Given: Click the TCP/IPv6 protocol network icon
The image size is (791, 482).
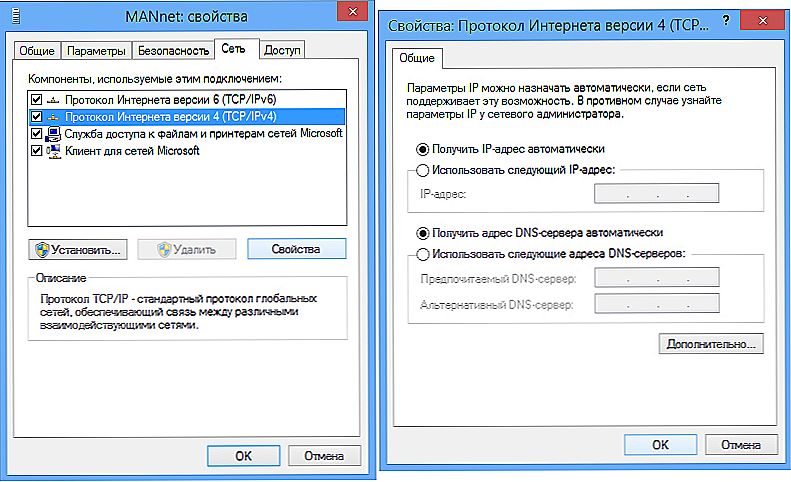Looking at the screenshot, I should pos(53,100).
